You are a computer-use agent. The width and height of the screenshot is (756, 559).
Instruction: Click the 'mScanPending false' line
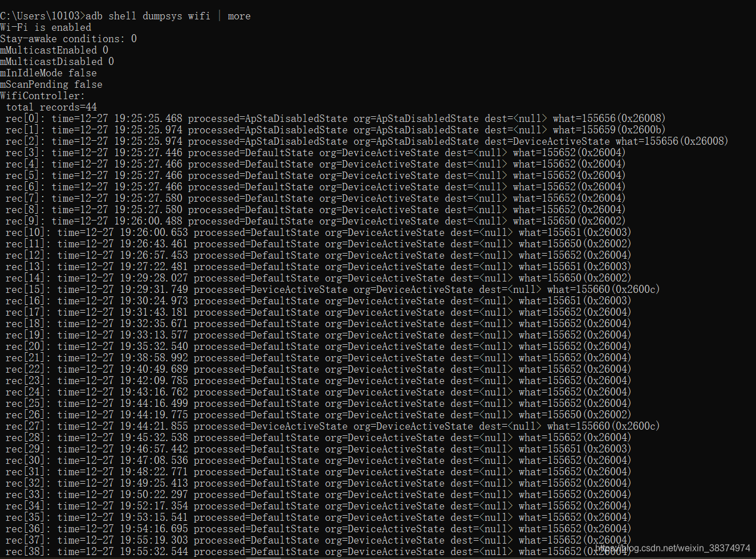(51, 84)
